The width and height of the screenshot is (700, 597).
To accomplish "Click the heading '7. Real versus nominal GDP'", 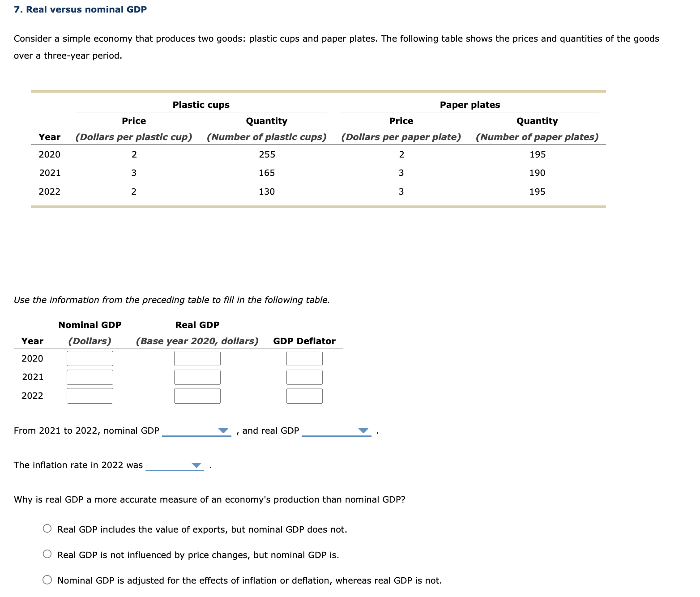I will click(80, 9).
